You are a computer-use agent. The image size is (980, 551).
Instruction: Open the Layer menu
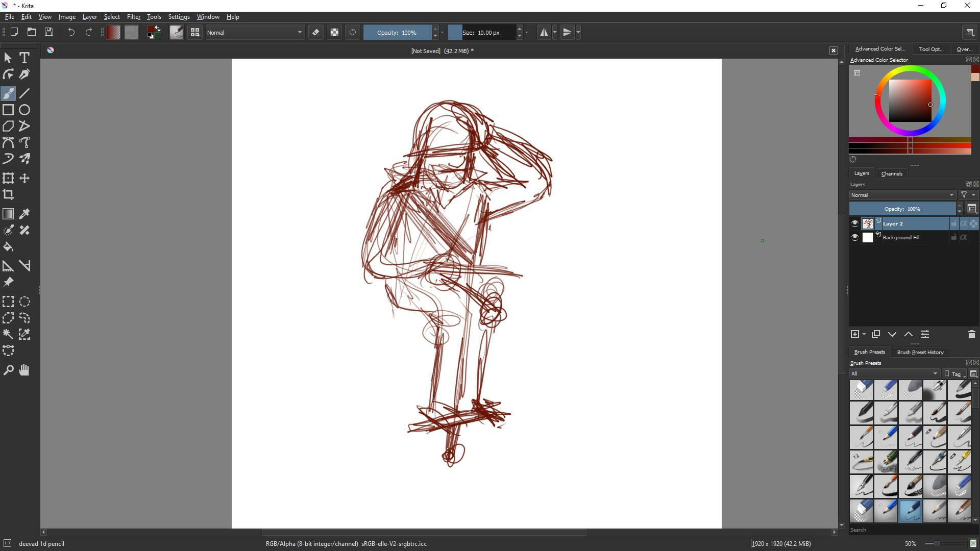coord(89,17)
